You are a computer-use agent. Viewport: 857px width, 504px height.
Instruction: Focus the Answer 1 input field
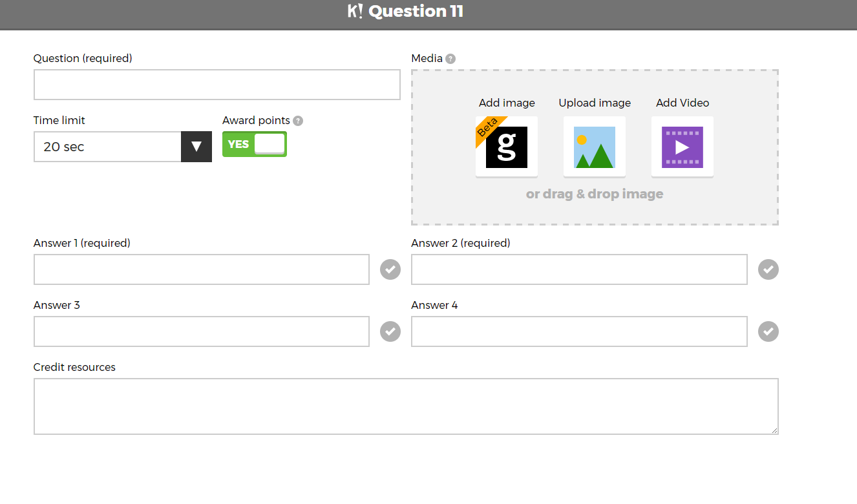click(201, 269)
